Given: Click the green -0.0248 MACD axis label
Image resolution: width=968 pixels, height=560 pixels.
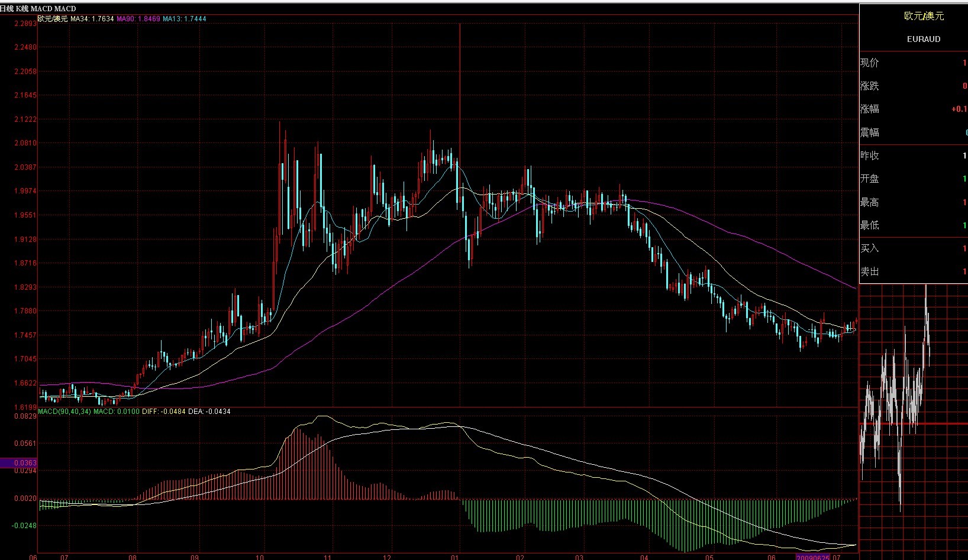Looking at the screenshot, I should (x=24, y=526).
